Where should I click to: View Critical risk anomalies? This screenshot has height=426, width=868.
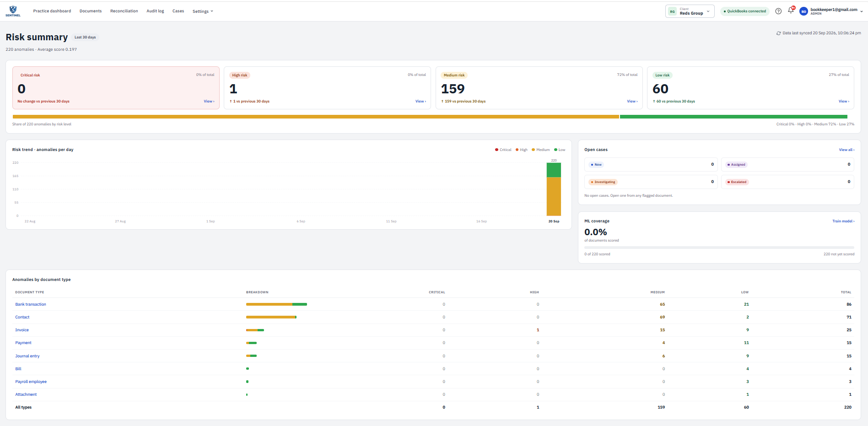tap(209, 102)
